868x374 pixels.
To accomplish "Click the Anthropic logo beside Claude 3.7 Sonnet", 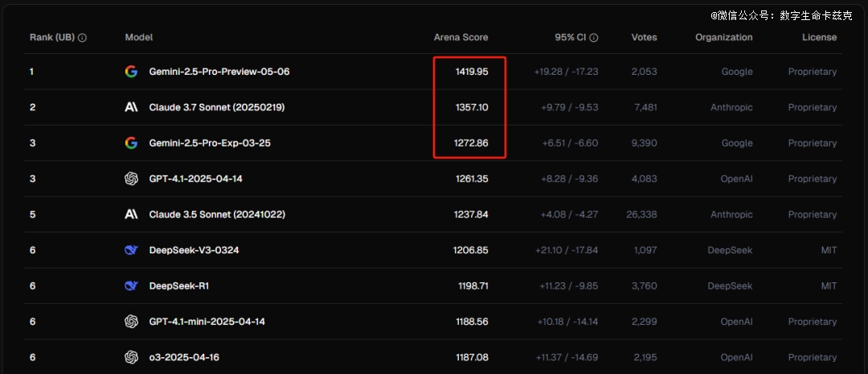I will [131, 108].
